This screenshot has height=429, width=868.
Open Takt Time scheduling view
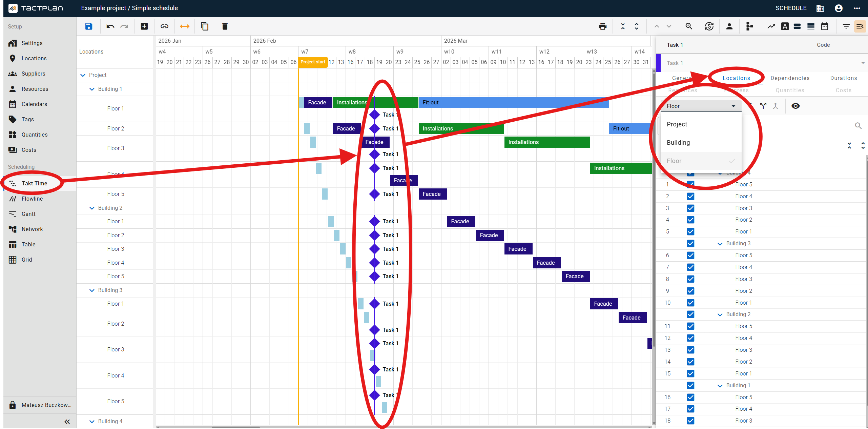(40, 184)
